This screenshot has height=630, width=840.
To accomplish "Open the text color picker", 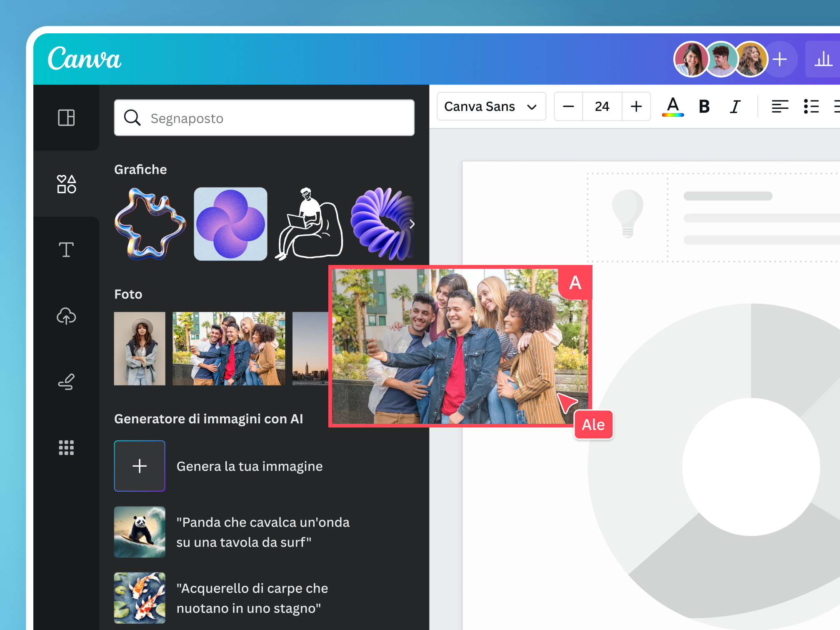I will click(x=672, y=107).
